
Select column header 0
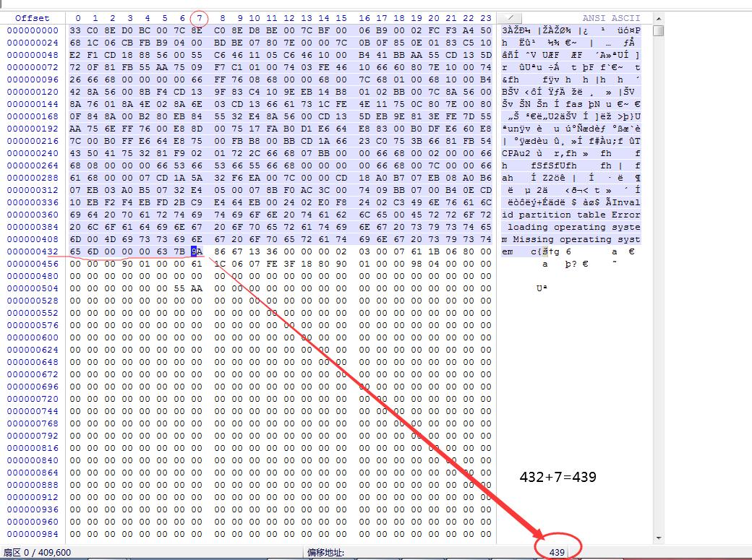click(x=77, y=18)
